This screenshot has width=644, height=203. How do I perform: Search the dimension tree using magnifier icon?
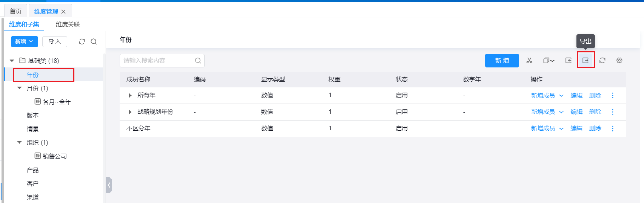click(x=94, y=42)
